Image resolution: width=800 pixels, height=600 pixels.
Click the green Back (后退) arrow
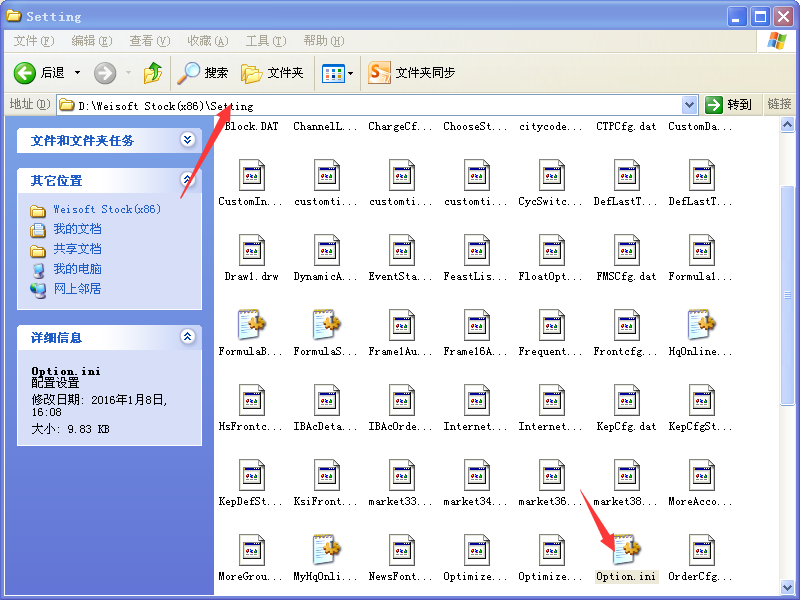24,73
